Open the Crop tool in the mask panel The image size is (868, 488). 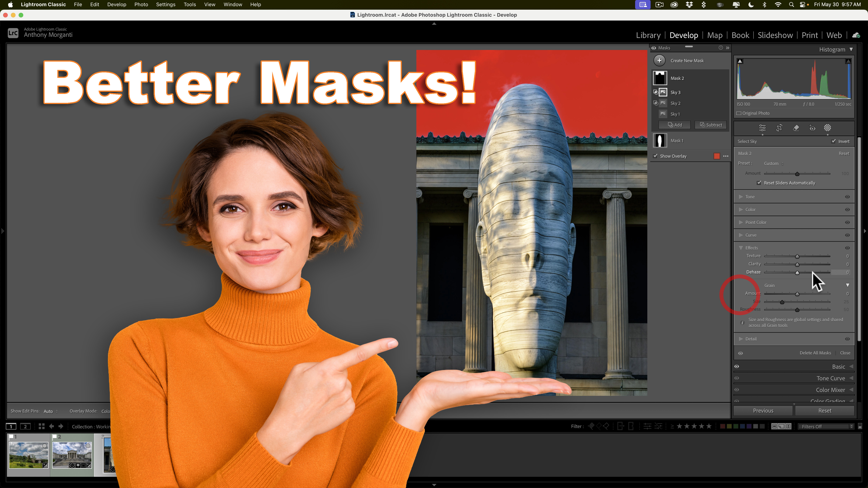(x=779, y=128)
